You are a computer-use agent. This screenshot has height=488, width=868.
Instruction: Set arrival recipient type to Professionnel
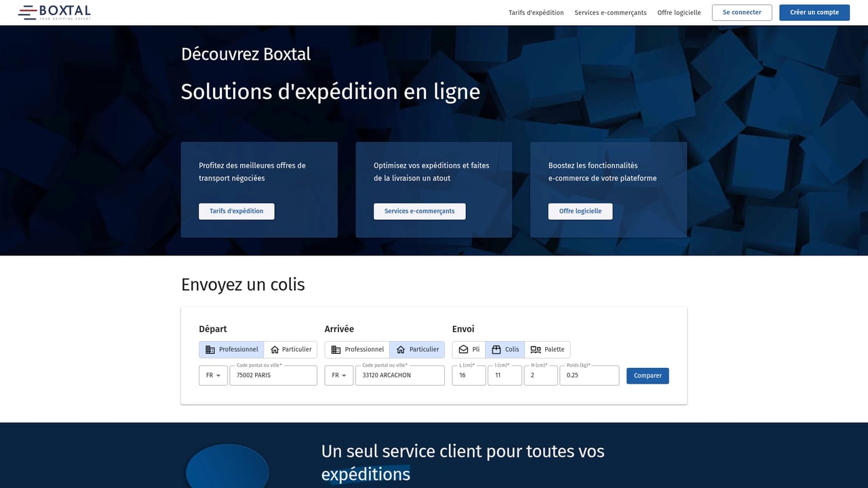357,349
